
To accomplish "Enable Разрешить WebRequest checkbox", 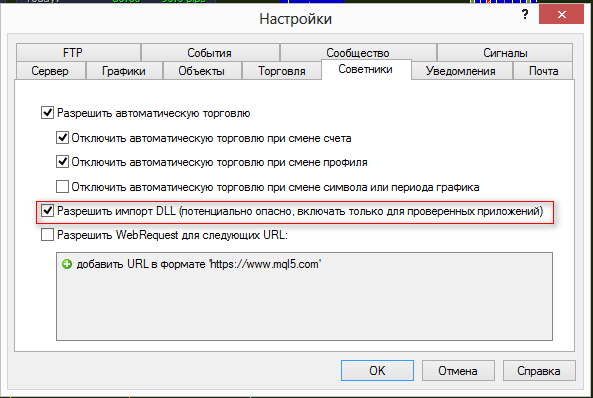I will click(47, 235).
